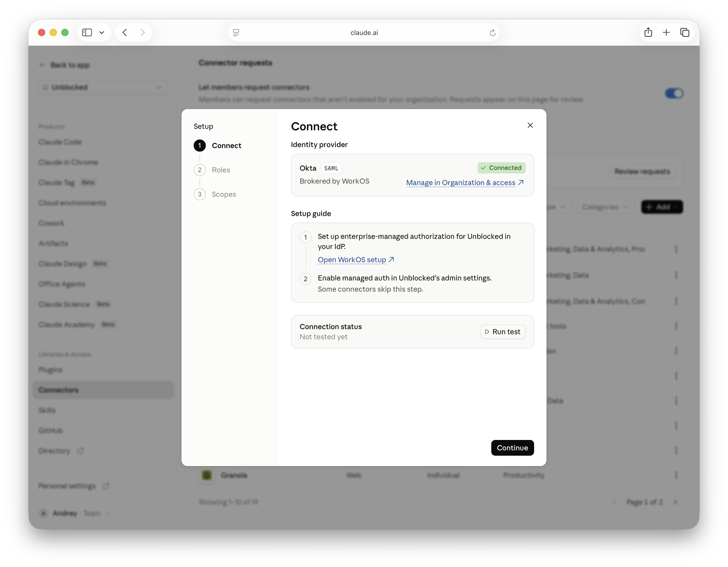Open Artifacts in sidebar
The height and width of the screenshot is (567, 728).
[53, 243]
